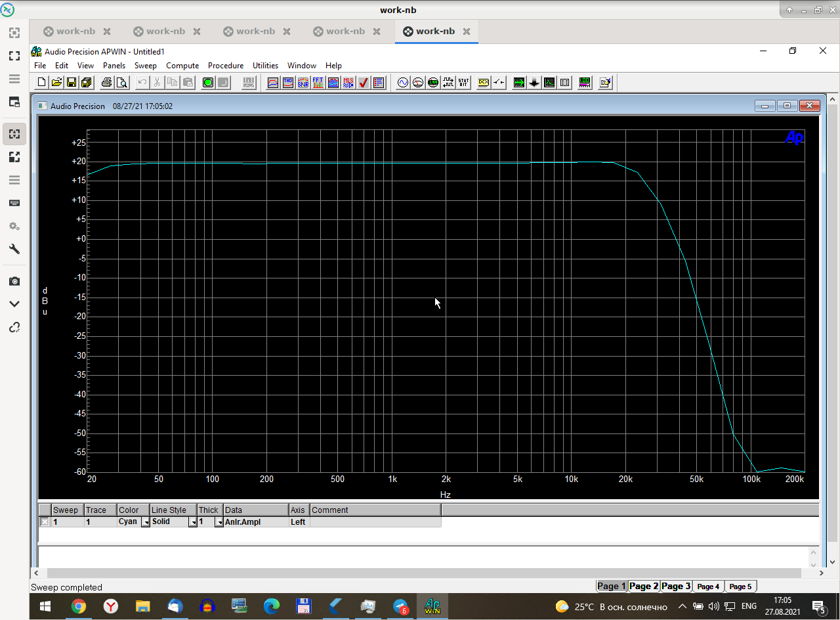Image resolution: width=840 pixels, height=620 pixels.
Task: Switch to Page 3 tab
Action: [x=676, y=586]
